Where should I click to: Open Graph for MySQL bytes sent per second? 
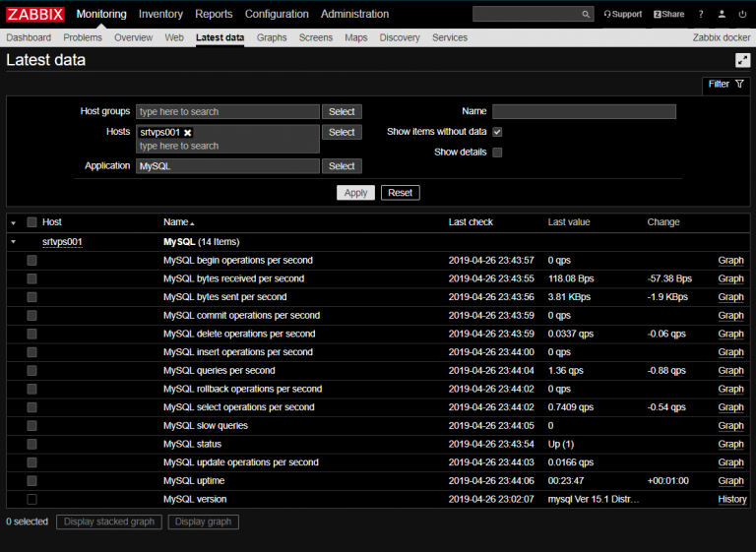click(x=731, y=297)
